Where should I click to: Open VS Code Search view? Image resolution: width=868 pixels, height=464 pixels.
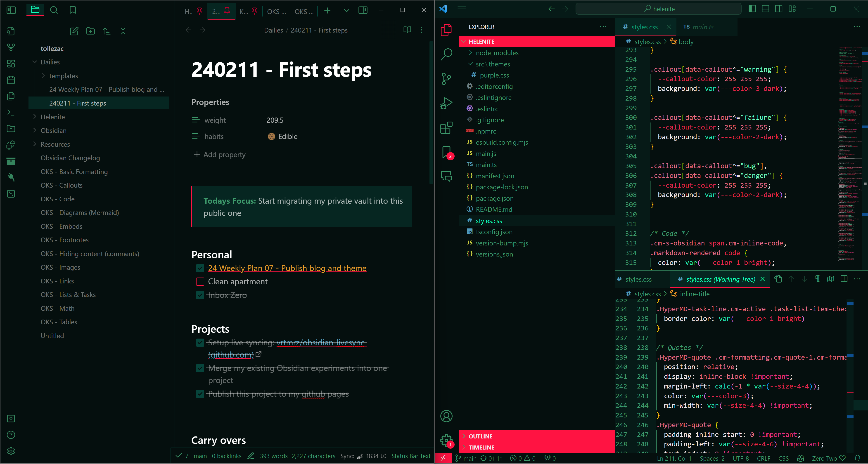446,54
